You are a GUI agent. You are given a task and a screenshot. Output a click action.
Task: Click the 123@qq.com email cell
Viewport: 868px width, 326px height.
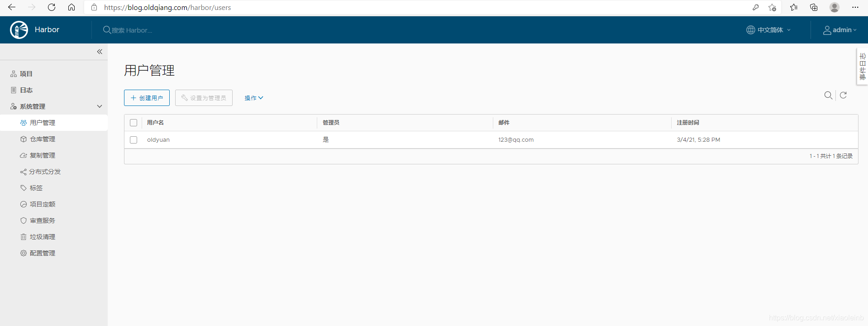click(516, 140)
